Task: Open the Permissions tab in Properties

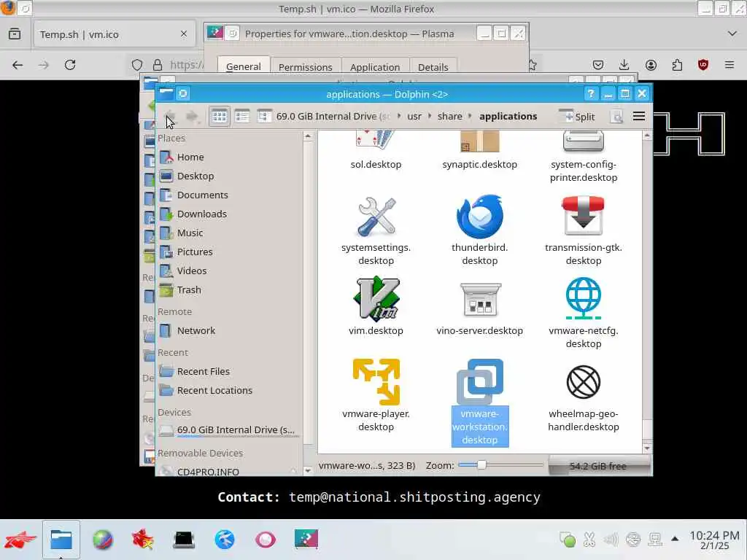Action: pos(306,67)
